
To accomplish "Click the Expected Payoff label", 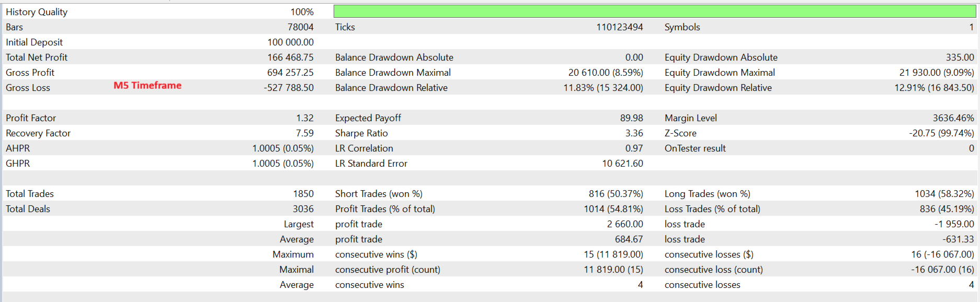I will (x=368, y=118).
